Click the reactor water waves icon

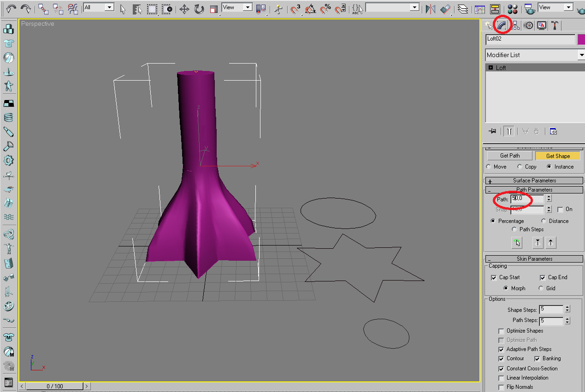(x=8, y=217)
